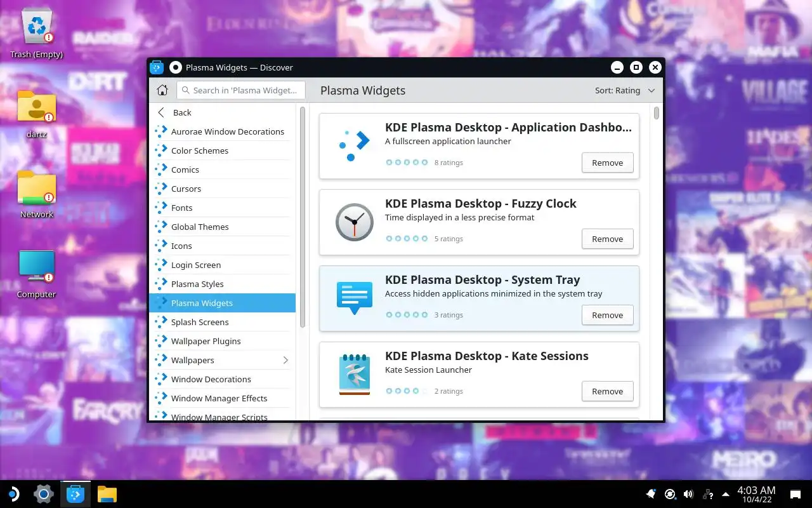Click '8 ratings' text
The width and height of the screenshot is (812, 508).
coord(449,163)
